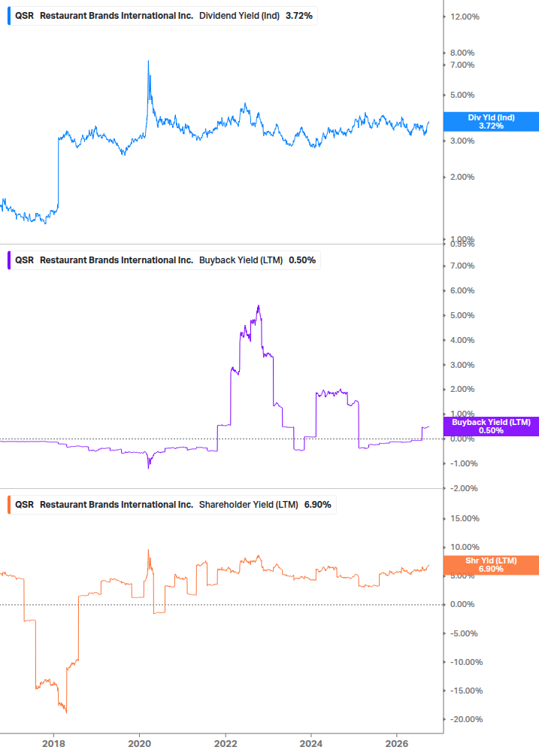Click the 2.00% tick on dividend yield axis
This screenshot has width=539, height=756.
(462, 177)
